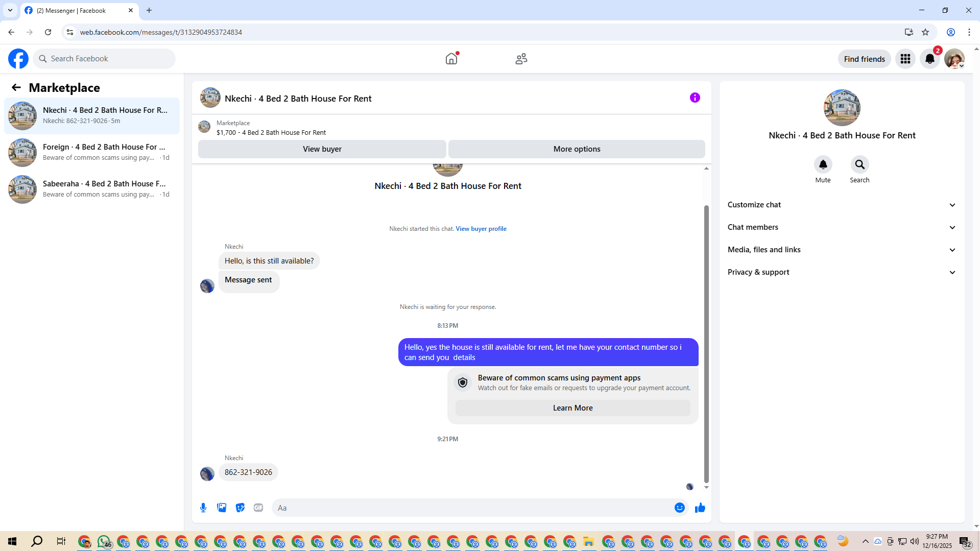980x551 pixels.
Task: Choose a GIF
Action: [258, 508]
